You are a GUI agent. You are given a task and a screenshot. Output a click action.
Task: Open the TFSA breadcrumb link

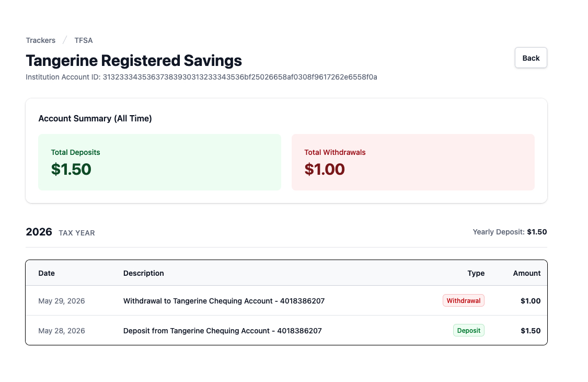pyautogui.click(x=83, y=40)
